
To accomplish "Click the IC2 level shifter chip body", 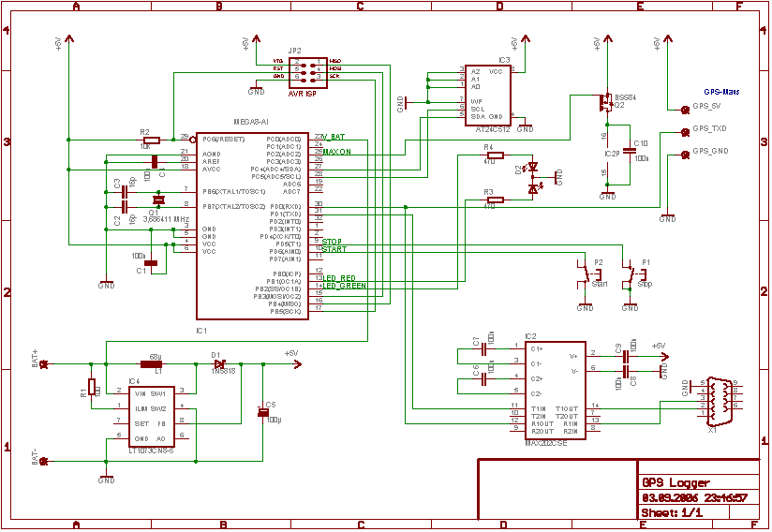I will click(x=556, y=391).
